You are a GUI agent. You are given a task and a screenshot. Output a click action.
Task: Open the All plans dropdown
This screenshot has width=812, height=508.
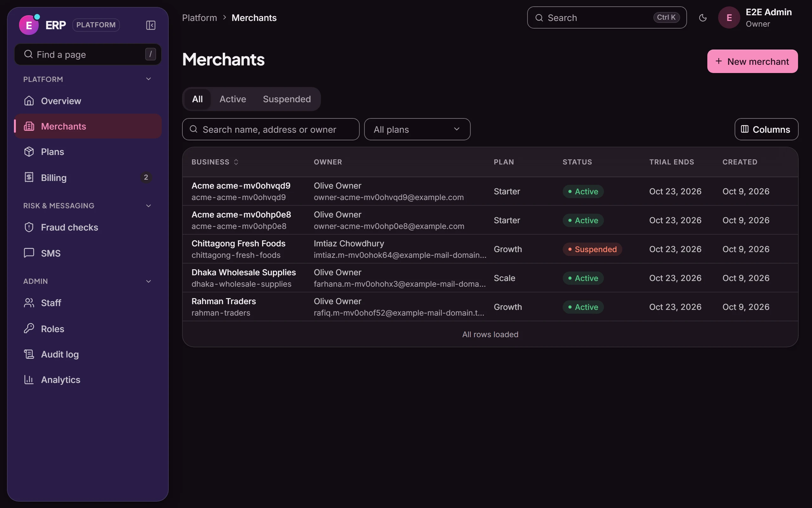[417, 129]
